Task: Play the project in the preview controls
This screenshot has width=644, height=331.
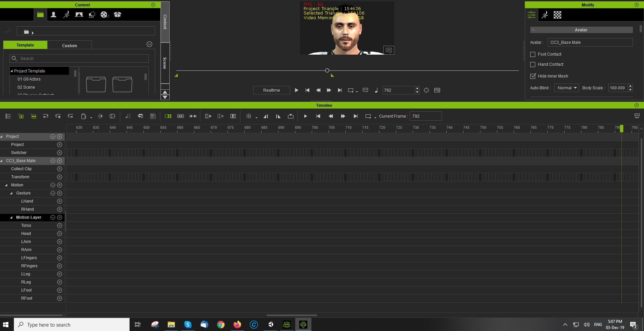Action: [x=297, y=90]
